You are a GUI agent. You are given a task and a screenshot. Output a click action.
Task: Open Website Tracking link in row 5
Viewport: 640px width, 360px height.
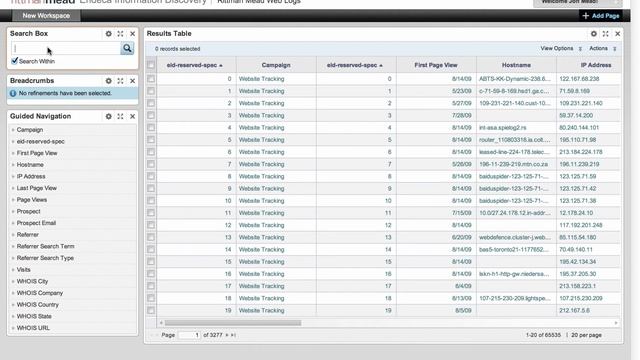click(261, 140)
